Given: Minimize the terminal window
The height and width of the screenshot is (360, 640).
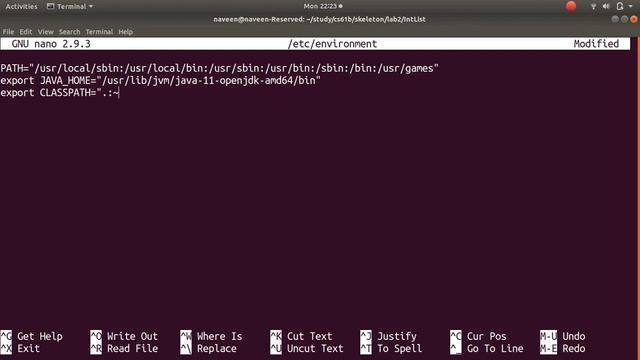Looking at the screenshot, I should pos(615,19).
